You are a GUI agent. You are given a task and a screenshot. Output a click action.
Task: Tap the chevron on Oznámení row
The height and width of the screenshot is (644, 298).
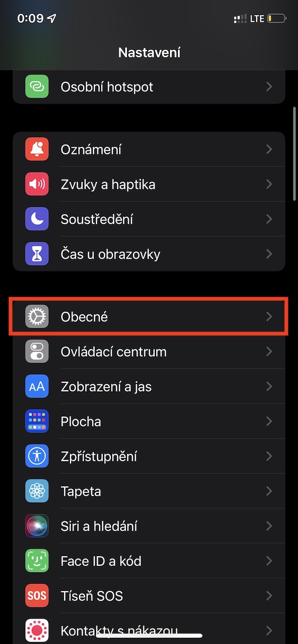click(x=269, y=149)
